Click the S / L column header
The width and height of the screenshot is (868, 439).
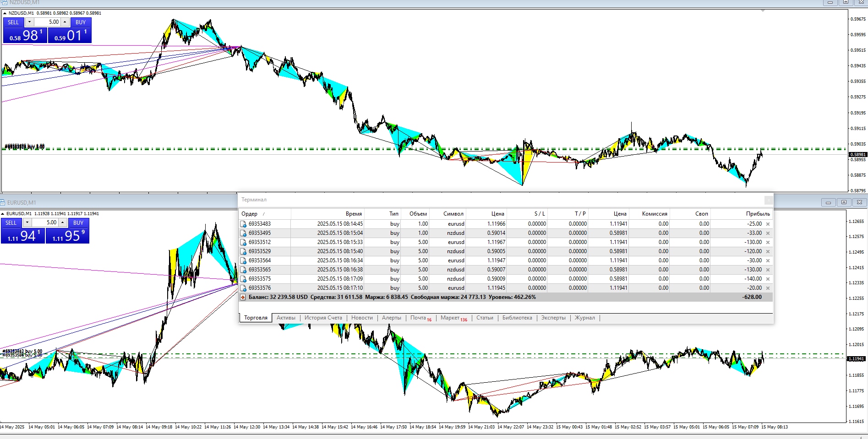tap(527, 214)
